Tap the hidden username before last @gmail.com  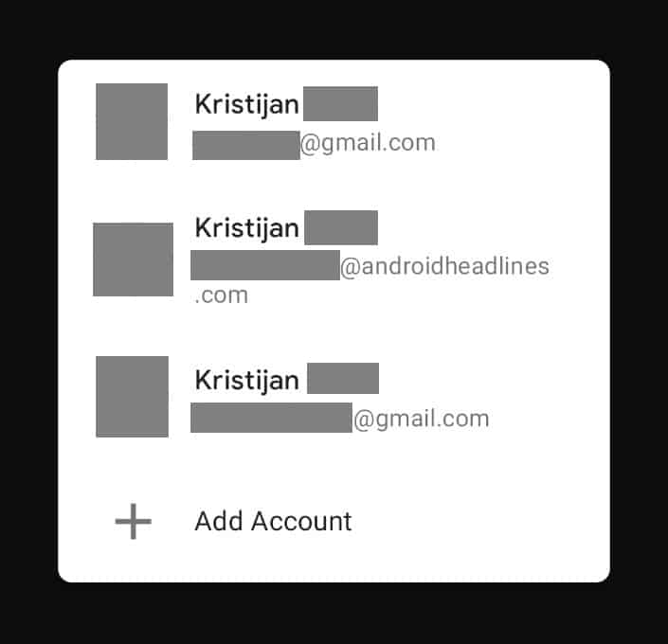[x=271, y=418]
